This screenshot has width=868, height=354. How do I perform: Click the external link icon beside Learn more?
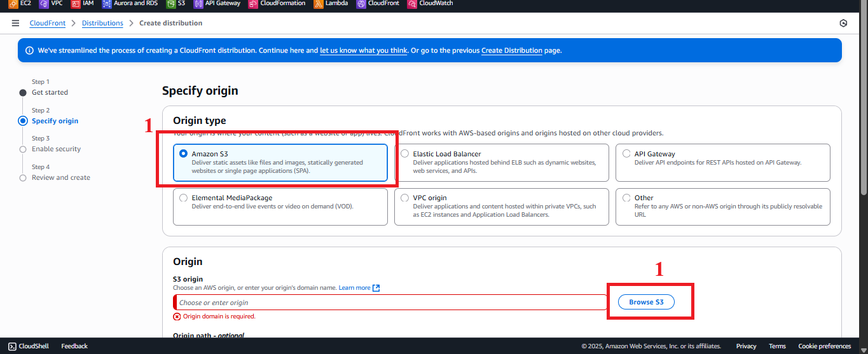pos(376,288)
